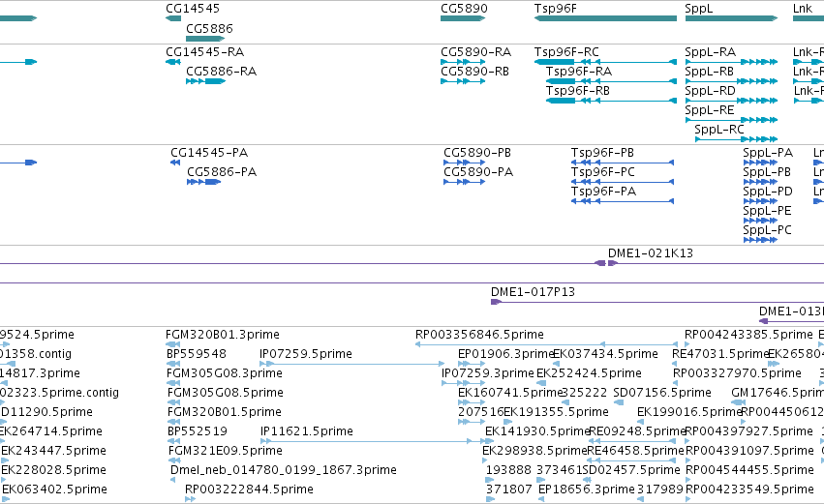Click EST RP004544455.5prime

(749, 470)
